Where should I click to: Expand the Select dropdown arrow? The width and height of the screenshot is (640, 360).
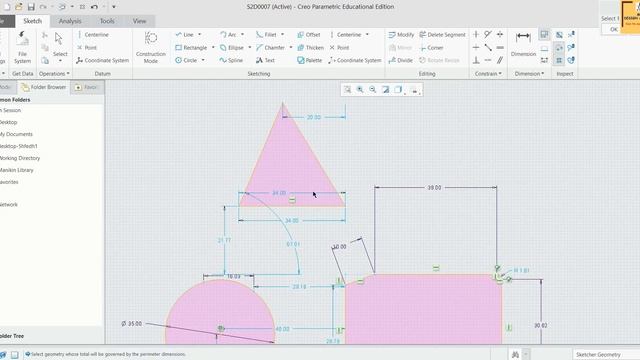coord(60,61)
